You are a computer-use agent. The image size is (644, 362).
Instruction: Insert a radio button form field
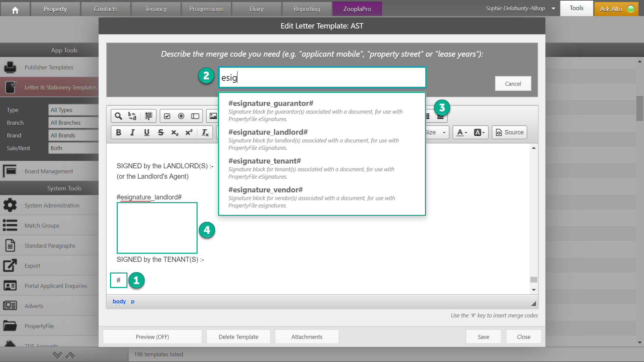(x=181, y=116)
